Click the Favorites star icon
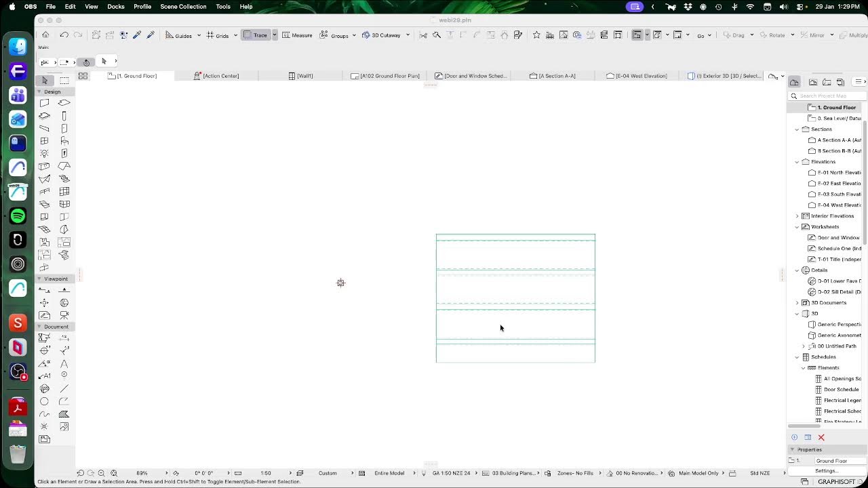 click(x=536, y=35)
